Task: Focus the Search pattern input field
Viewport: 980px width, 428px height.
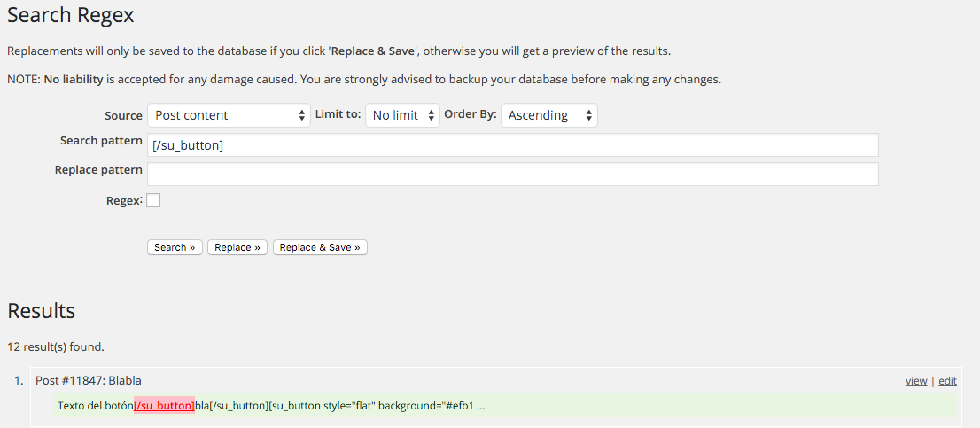Action: click(512, 145)
